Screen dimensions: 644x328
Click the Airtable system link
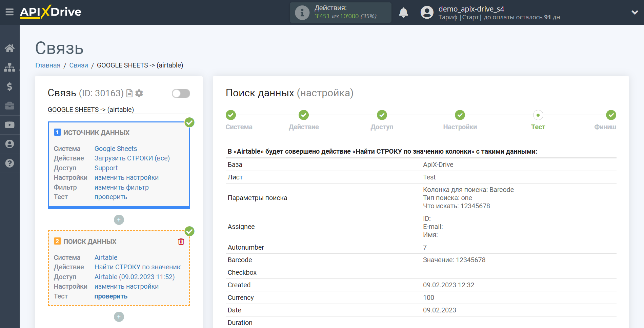[x=106, y=257]
